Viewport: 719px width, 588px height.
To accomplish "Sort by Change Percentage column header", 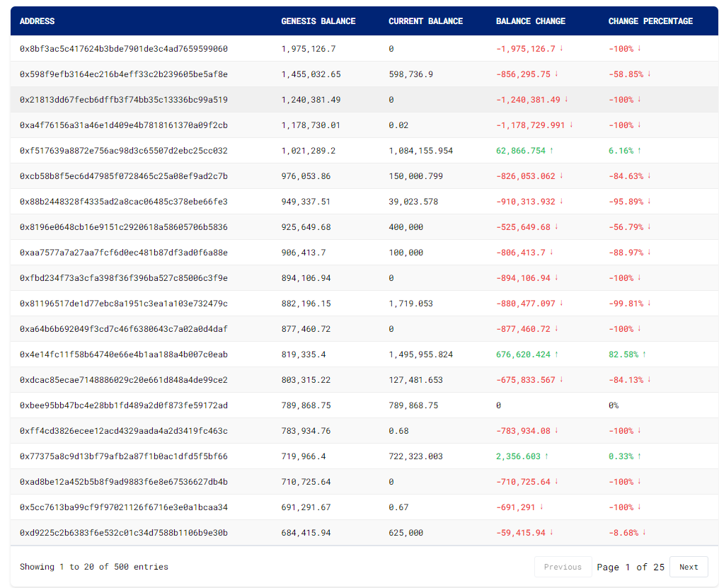I will tap(650, 21).
